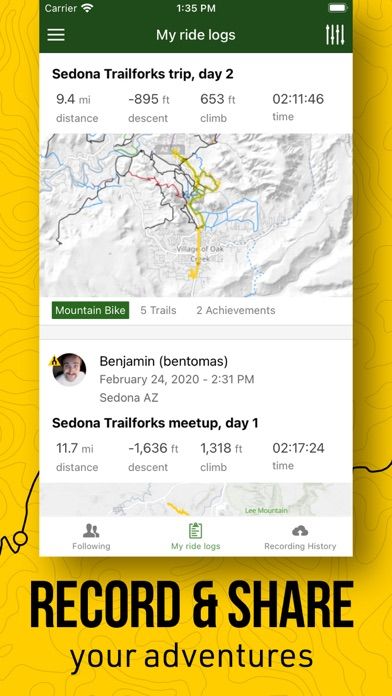Switch to the Recording History tab
This screenshot has width=392, height=696.
click(300, 537)
